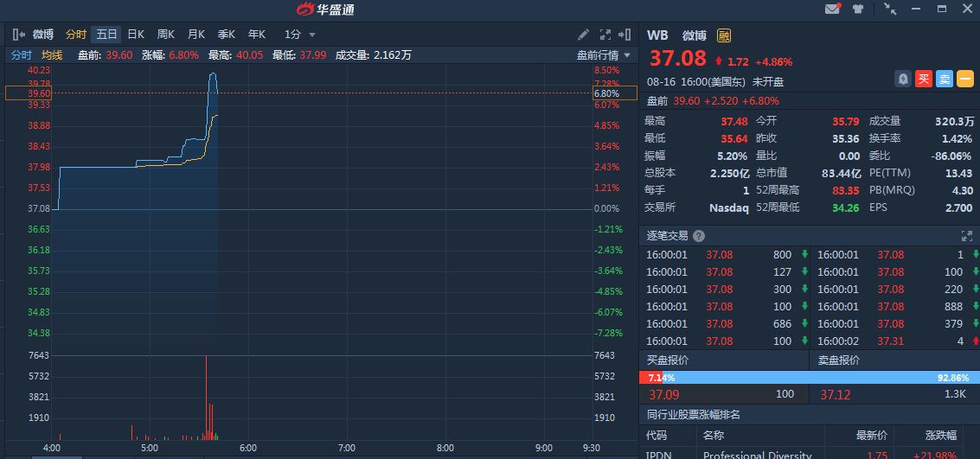Click the tallest red volume bar
Screen dimensions: 980x459
[206, 398]
